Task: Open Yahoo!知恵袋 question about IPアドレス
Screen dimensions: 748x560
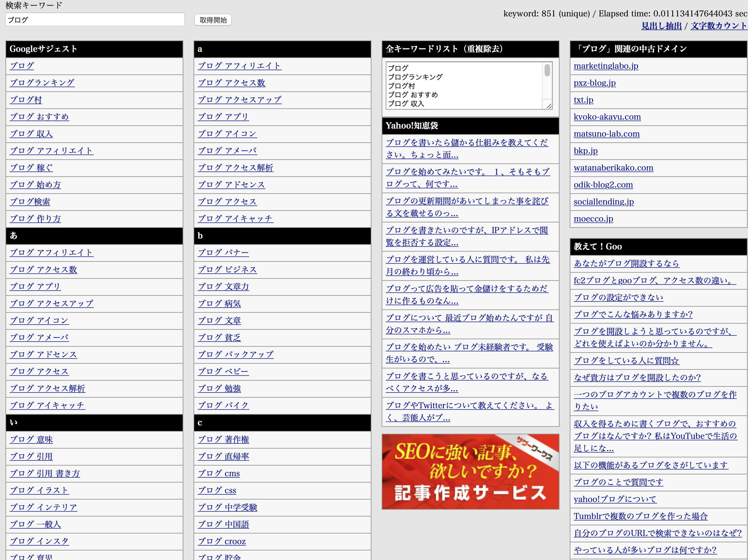Action: [467, 236]
